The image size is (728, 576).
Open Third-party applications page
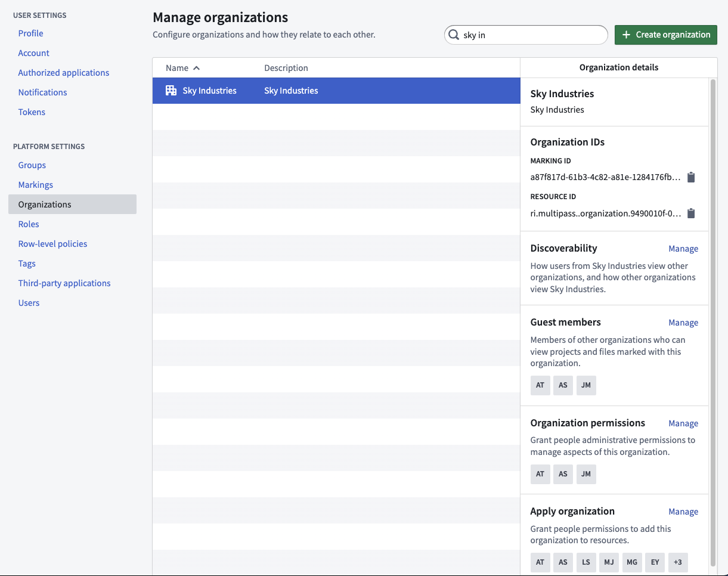tap(64, 283)
